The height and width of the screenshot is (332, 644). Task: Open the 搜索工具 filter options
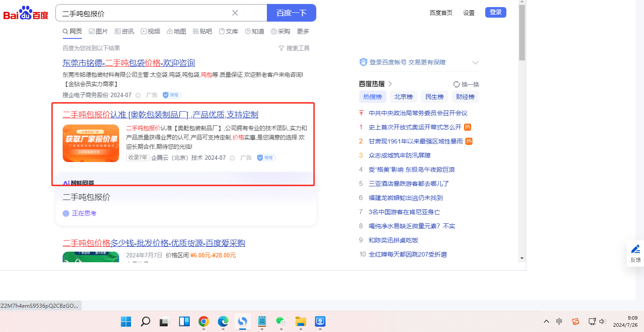294,48
